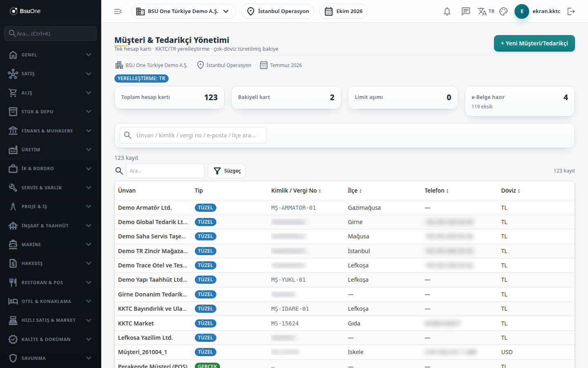Open the Marine sidebar menu
This screenshot has width=588, height=368.
click(51, 245)
